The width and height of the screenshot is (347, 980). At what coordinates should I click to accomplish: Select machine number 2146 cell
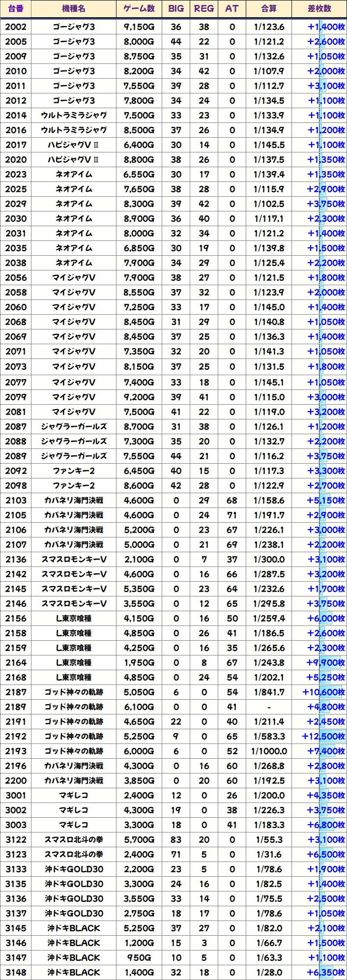(x=16, y=603)
